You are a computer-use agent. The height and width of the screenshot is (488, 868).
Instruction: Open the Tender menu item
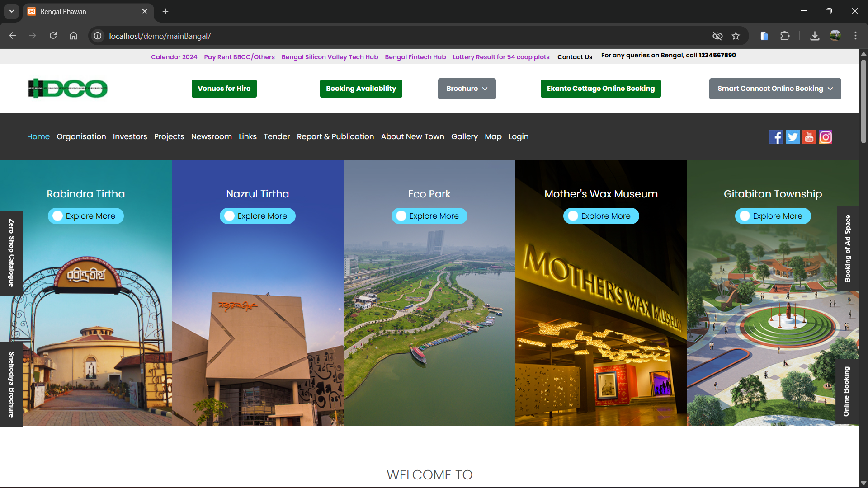point(277,136)
